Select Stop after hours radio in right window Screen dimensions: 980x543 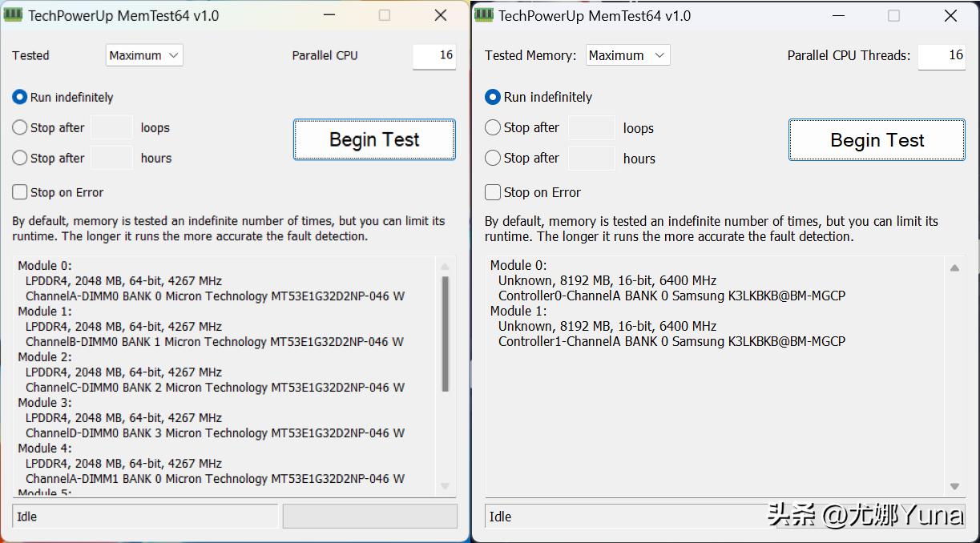[x=494, y=158]
